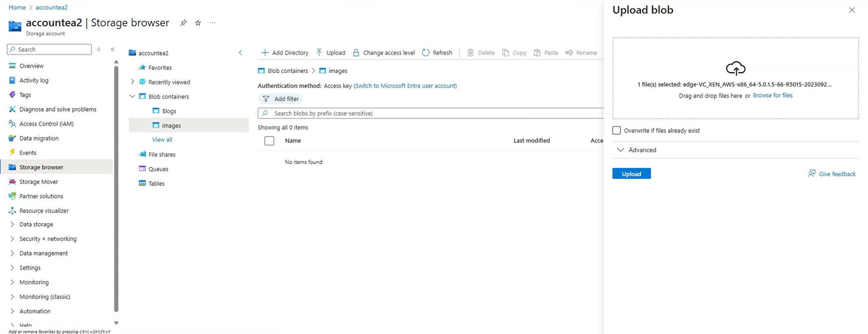Add accountea2 to favorites with star icon

click(198, 23)
